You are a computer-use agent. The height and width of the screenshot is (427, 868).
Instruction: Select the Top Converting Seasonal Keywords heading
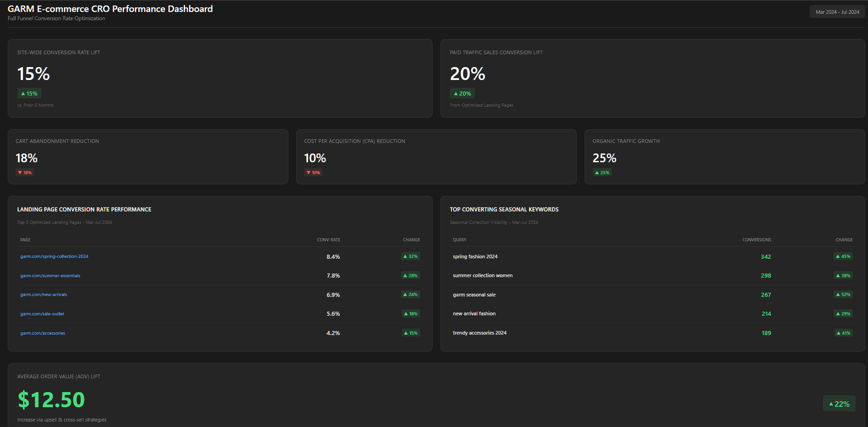504,210
